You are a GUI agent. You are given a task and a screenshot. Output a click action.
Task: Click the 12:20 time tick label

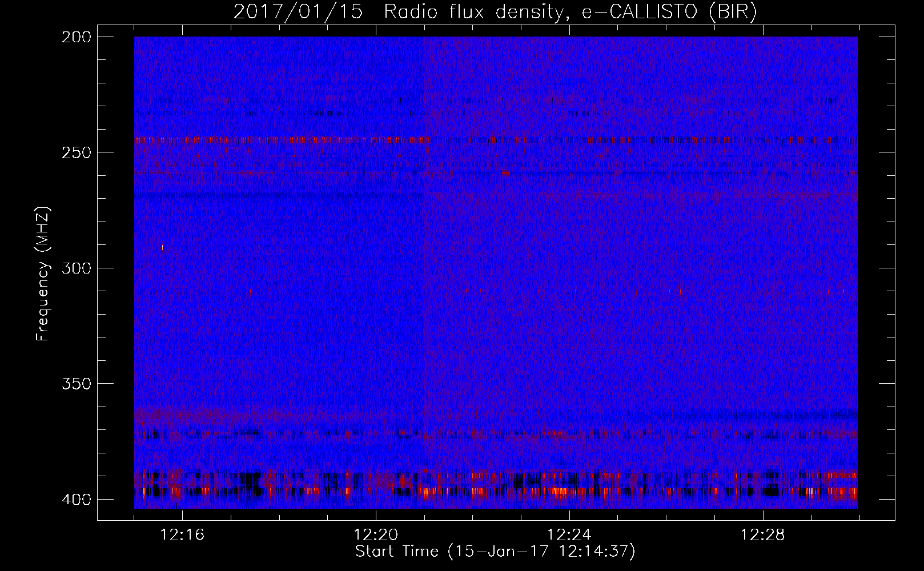coord(376,535)
